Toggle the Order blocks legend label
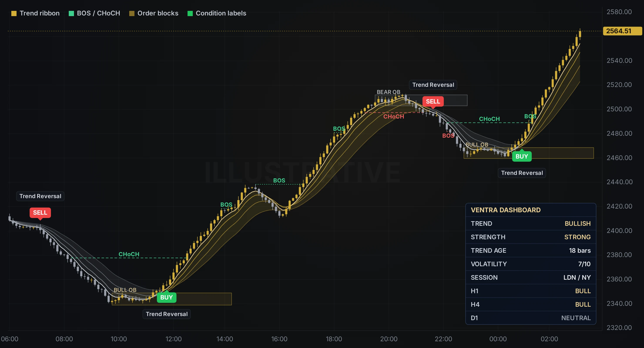This screenshot has height=348, width=644. click(158, 13)
